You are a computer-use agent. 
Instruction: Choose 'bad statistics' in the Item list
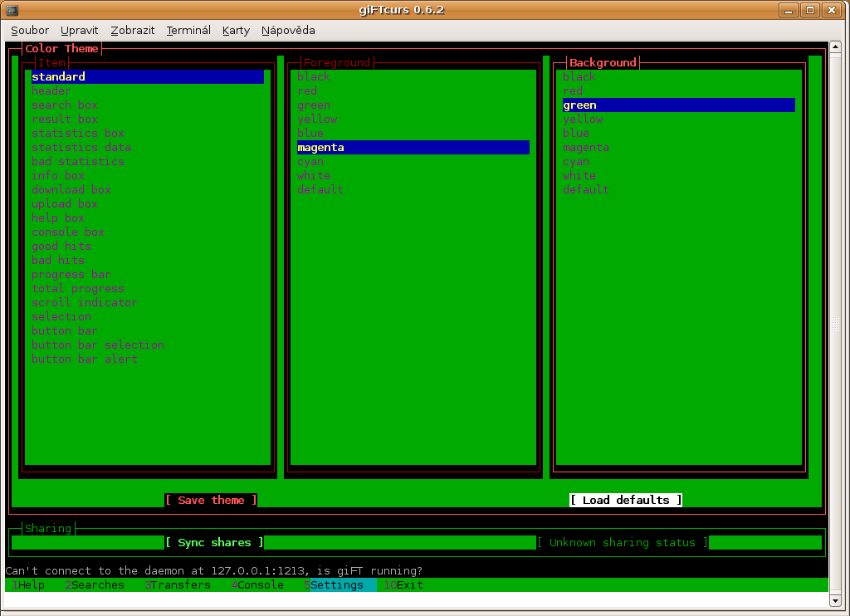point(77,161)
